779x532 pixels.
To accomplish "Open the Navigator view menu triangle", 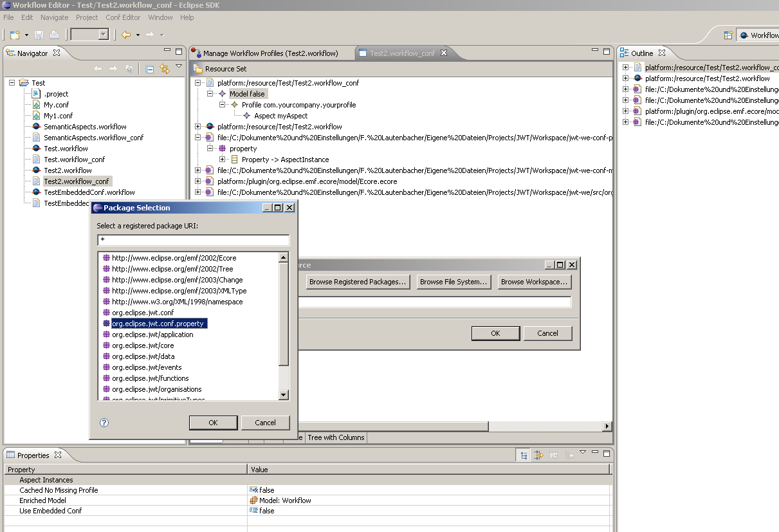I will [x=179, y=66].
